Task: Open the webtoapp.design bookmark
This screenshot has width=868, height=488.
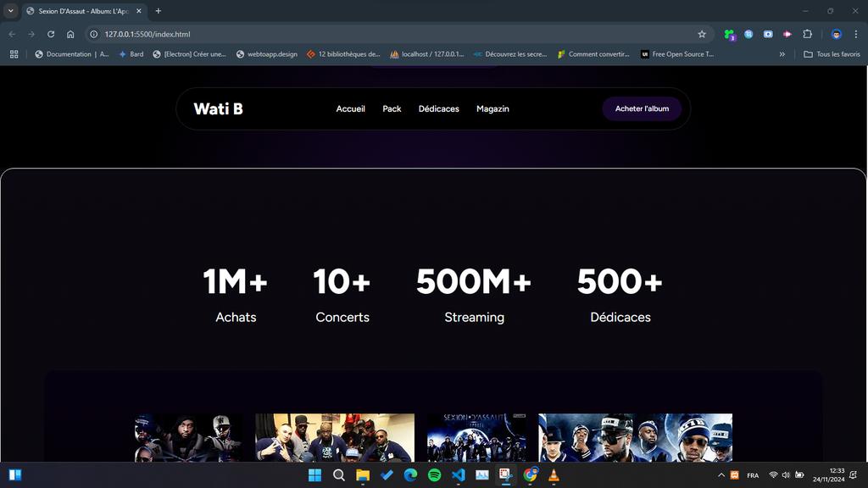Action: coord(267,54)
